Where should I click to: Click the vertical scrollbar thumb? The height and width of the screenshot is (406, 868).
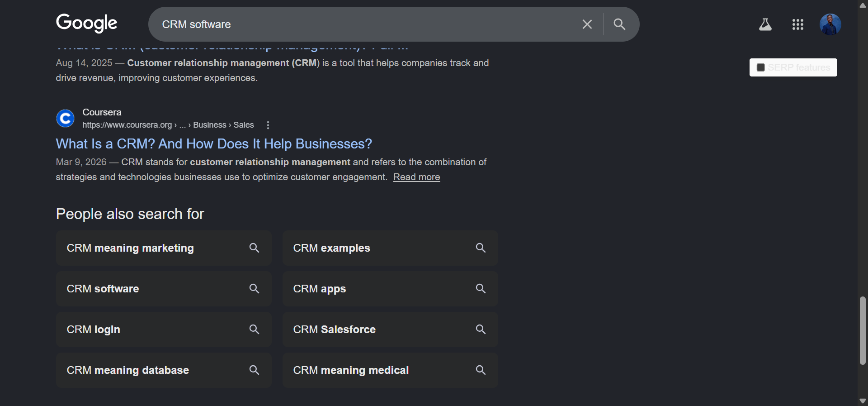coord(863,330)
